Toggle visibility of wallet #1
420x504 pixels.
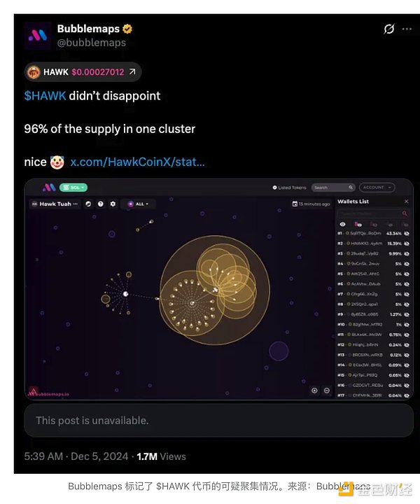coord(407,233)
